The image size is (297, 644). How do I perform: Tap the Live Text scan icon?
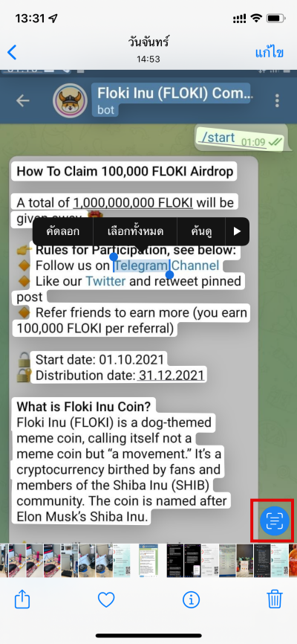[x=275, y=521]
